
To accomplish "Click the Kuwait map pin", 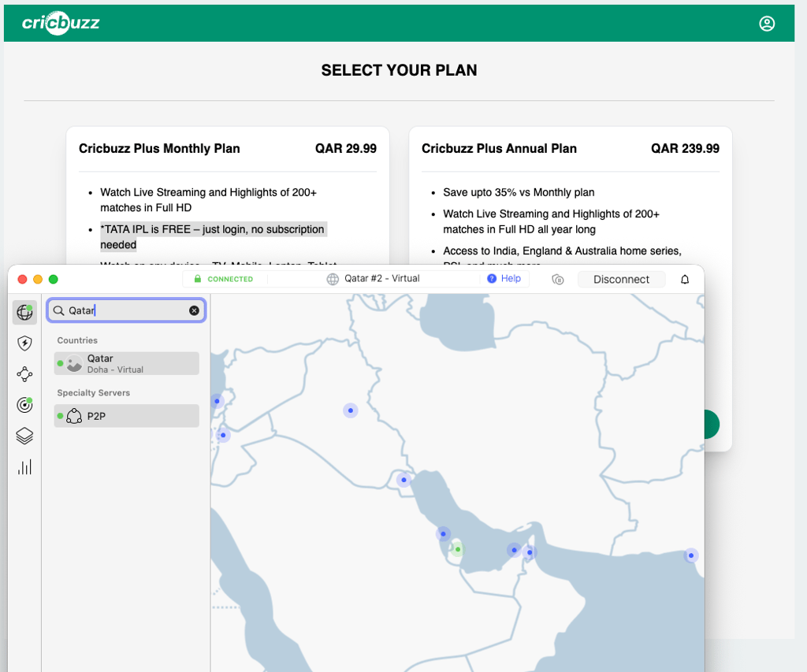I will click(404, 480).
